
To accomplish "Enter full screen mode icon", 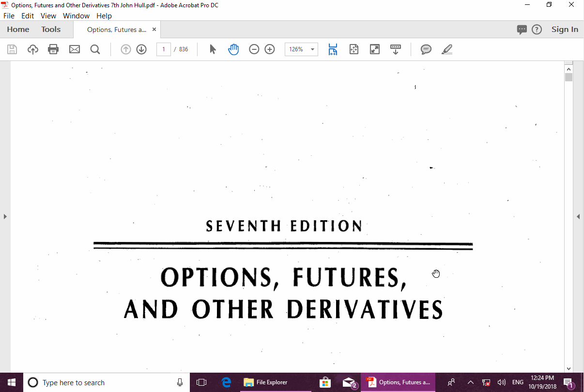I will point(375,49).
